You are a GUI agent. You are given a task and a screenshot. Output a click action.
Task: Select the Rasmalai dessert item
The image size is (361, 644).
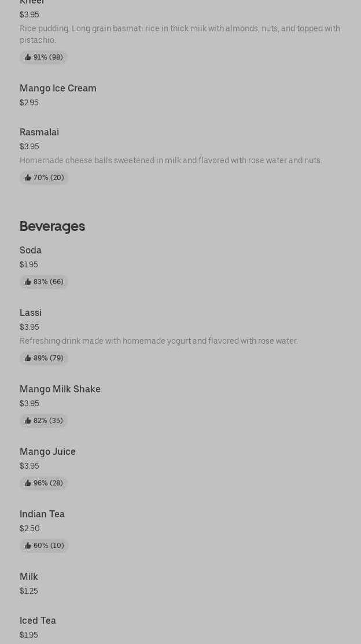click(x=39, y=133)
